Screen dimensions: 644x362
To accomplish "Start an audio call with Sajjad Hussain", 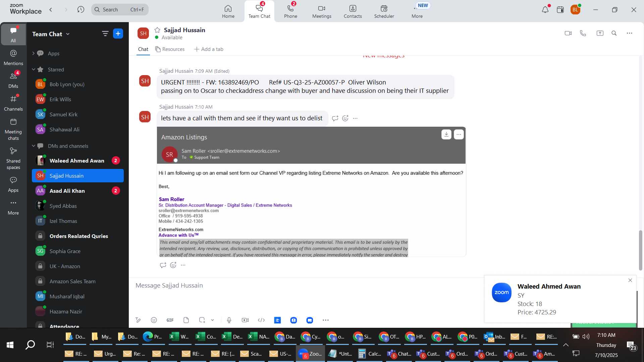I will coord(583,33).
